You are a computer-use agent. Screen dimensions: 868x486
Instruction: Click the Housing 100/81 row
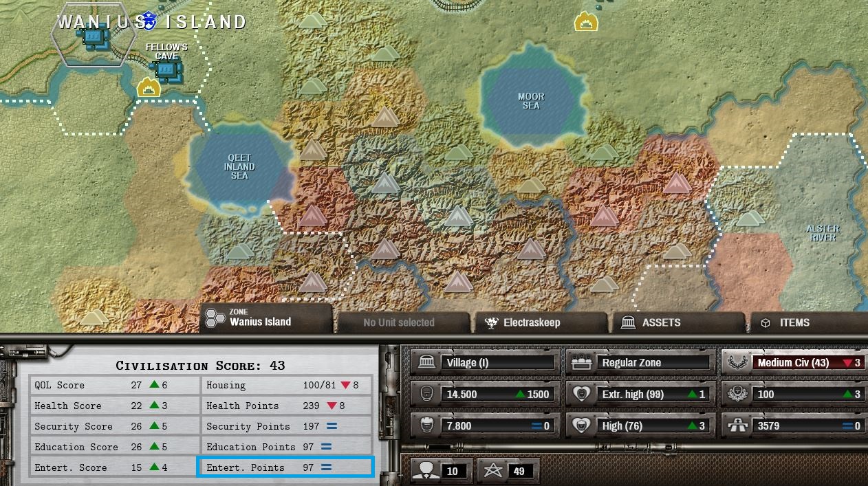tap(286, 385)
